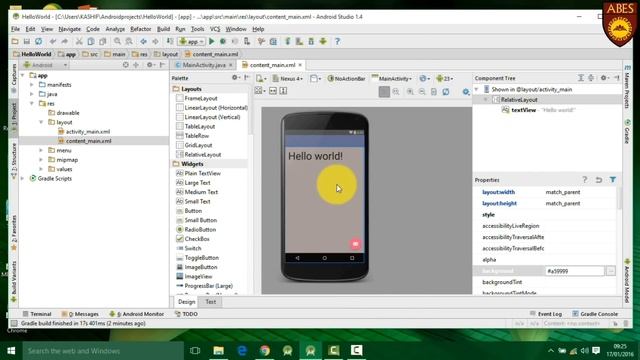Expand the Gradle Scripts node

click(x=22, y=178)
